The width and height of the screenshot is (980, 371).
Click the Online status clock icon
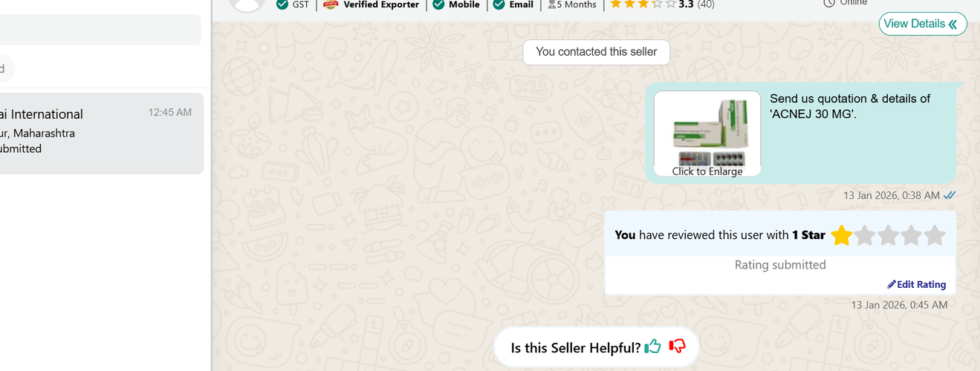tap(829, 3)
